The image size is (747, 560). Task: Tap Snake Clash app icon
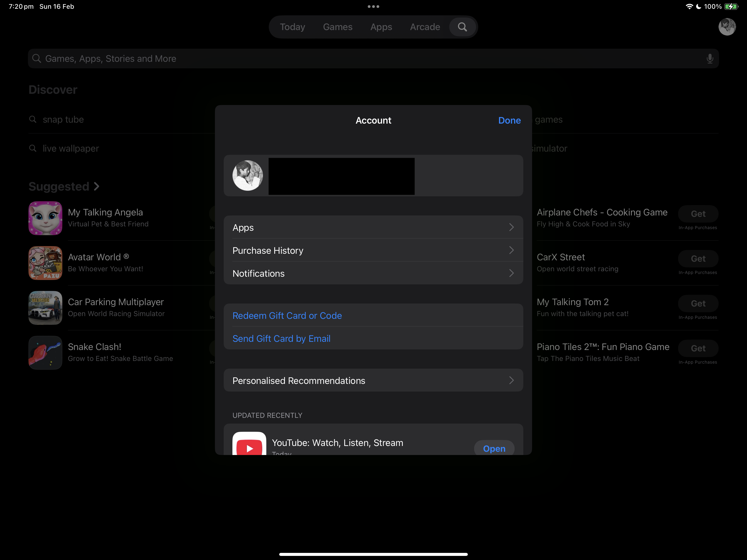(x=46, y=353)
